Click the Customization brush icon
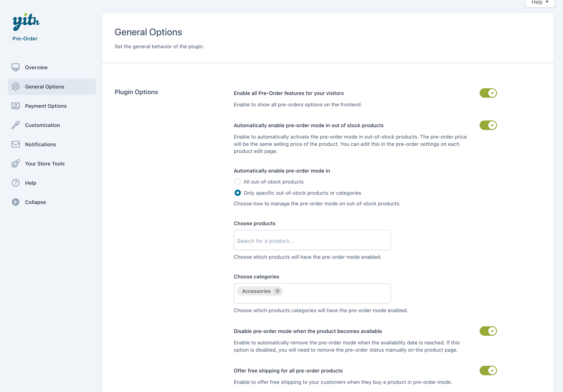The image size is (563, 392). click(16, 125)
